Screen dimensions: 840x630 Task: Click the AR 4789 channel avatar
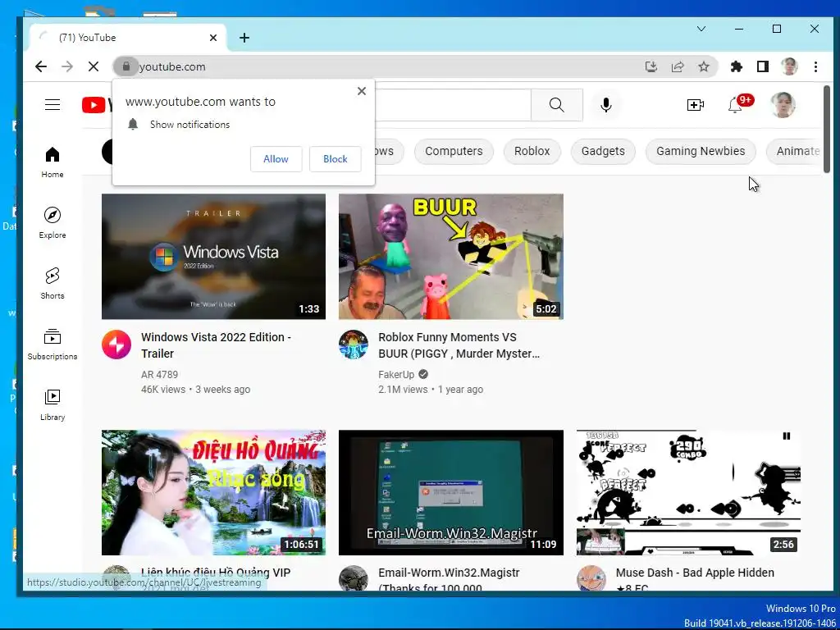(116, 345)
